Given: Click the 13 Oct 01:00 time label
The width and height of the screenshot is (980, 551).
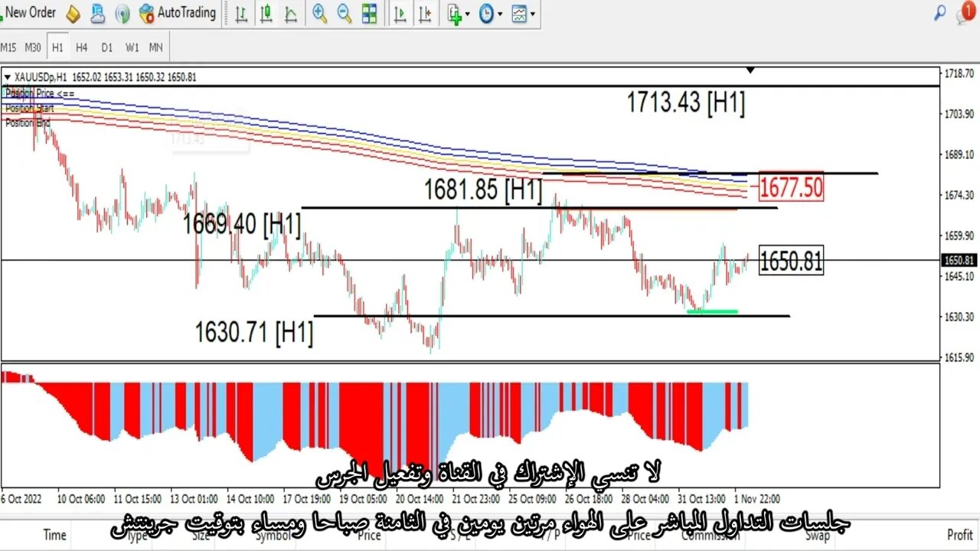Looking at the screenshot, I should (192, 499).
